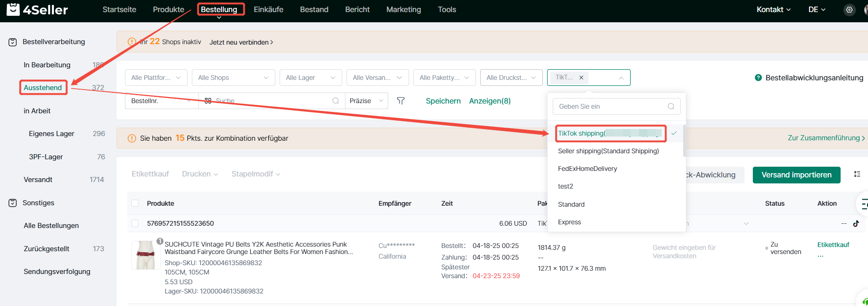The height and width of the screenshot is (306, 868).
Task: Open the Produkte menu
Action: [169, 9]
